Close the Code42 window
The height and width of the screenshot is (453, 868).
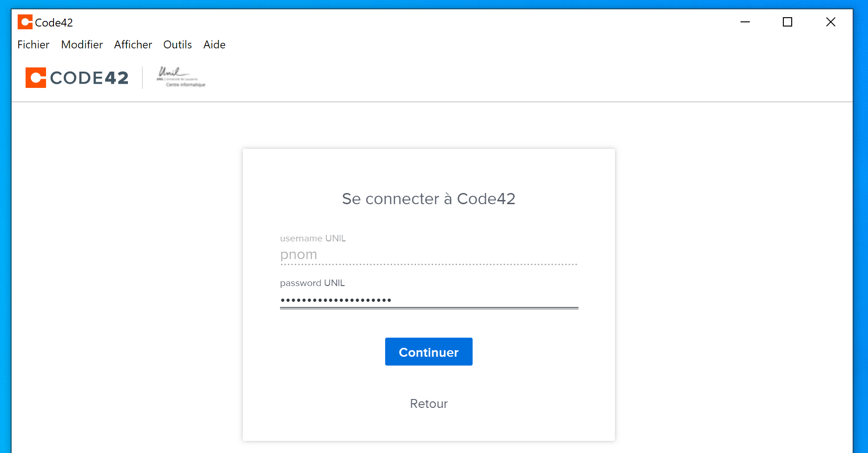tap(831, 22)
